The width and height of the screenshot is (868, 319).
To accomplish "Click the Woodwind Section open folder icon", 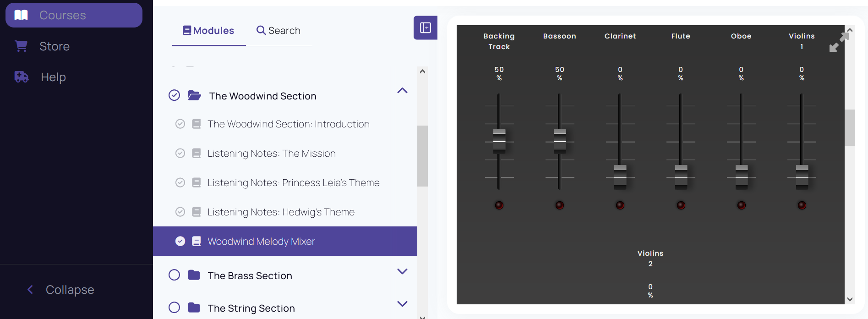I will click(x=195, y=96).
